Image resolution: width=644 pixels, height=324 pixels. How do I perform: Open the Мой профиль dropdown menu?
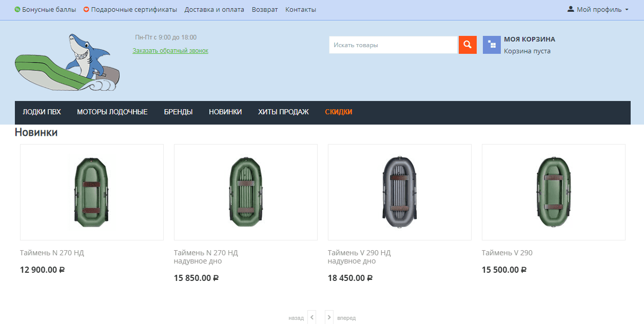point(598,10)
